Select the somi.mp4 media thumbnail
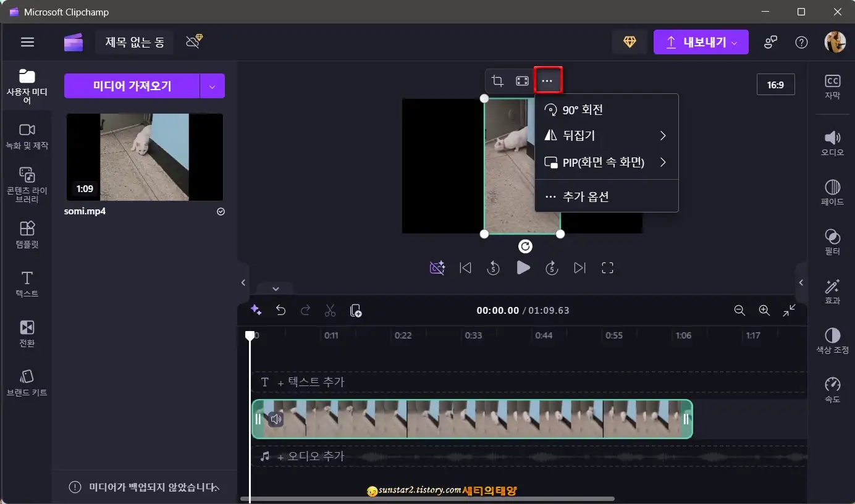The width and height of the screenshot is (855, 504). (144, 157)
